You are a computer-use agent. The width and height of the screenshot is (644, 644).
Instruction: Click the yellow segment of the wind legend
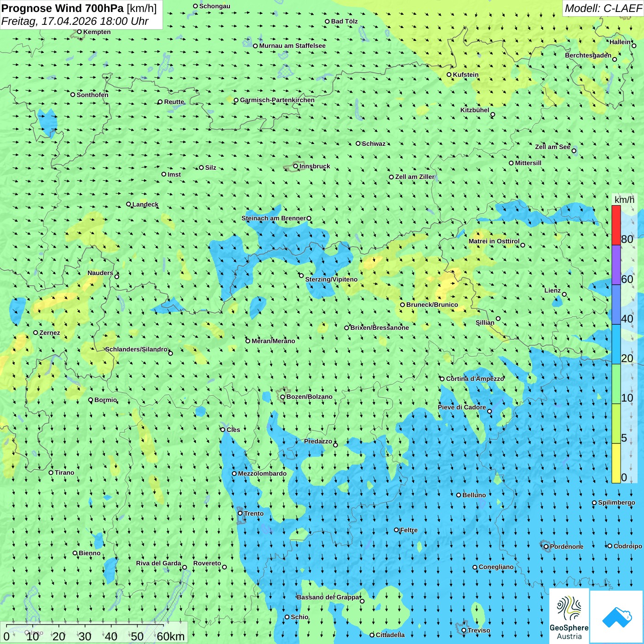pyautogui.click(x=616, y=463)
